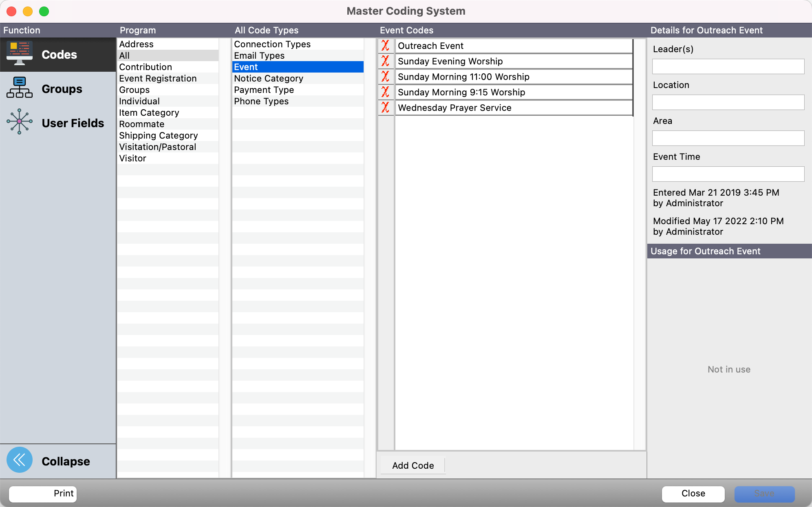The image size is (812, 507).
Task: Open the User Fields star icon
Action: [20, 122]
